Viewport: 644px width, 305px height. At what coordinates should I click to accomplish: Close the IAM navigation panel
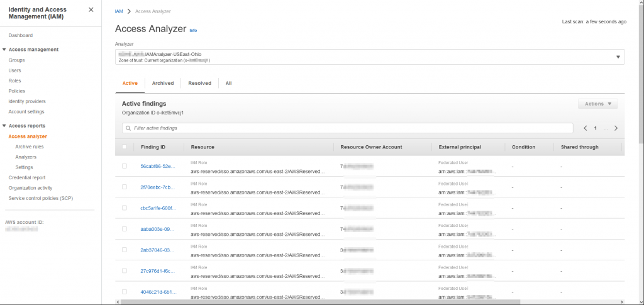(91, 9)
